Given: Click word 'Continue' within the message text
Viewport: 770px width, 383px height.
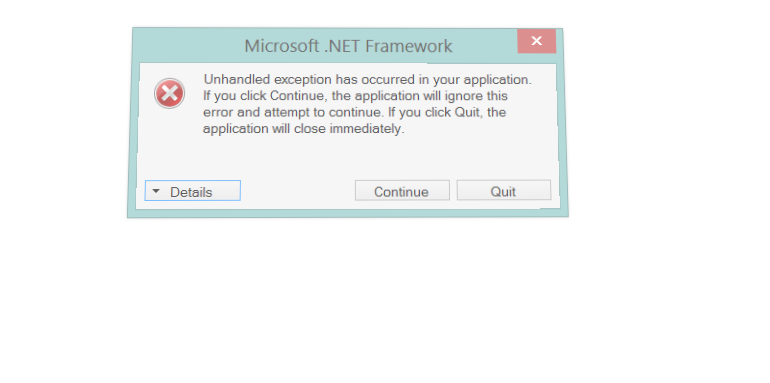Looking at the screenshot, I should click(x=298, y=96).
